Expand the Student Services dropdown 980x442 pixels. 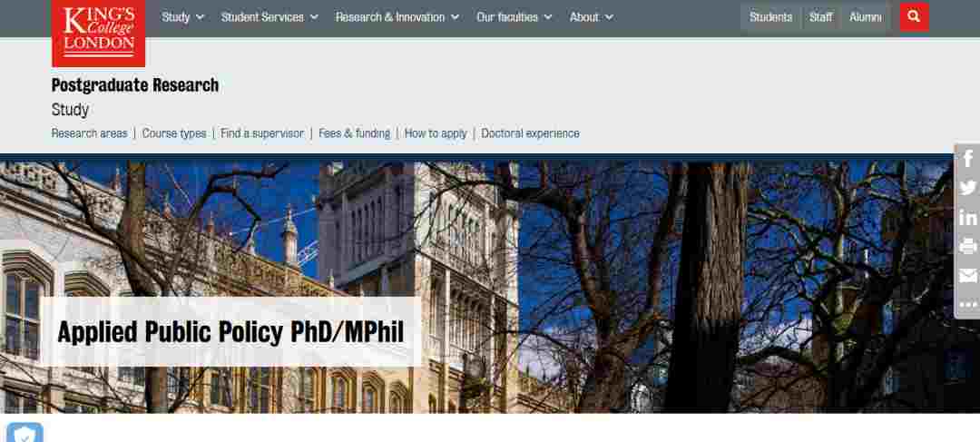pyautogui.click(x=269, y=17)
